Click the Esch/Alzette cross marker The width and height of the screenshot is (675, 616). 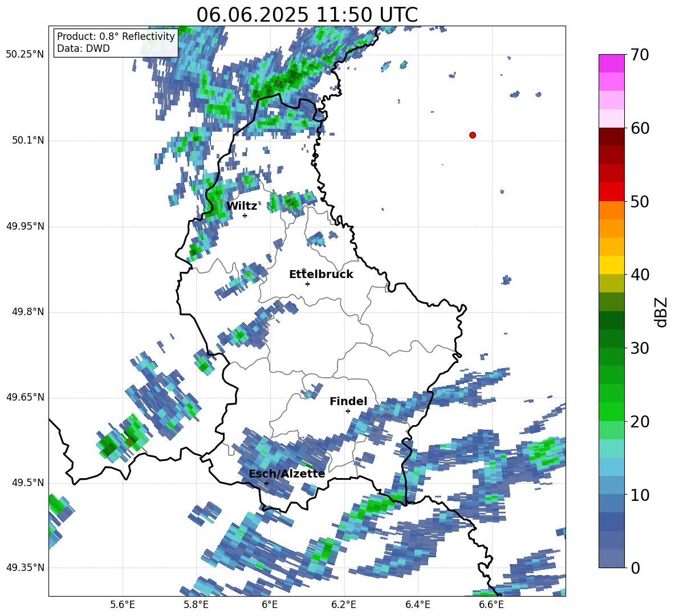[266, 483]
